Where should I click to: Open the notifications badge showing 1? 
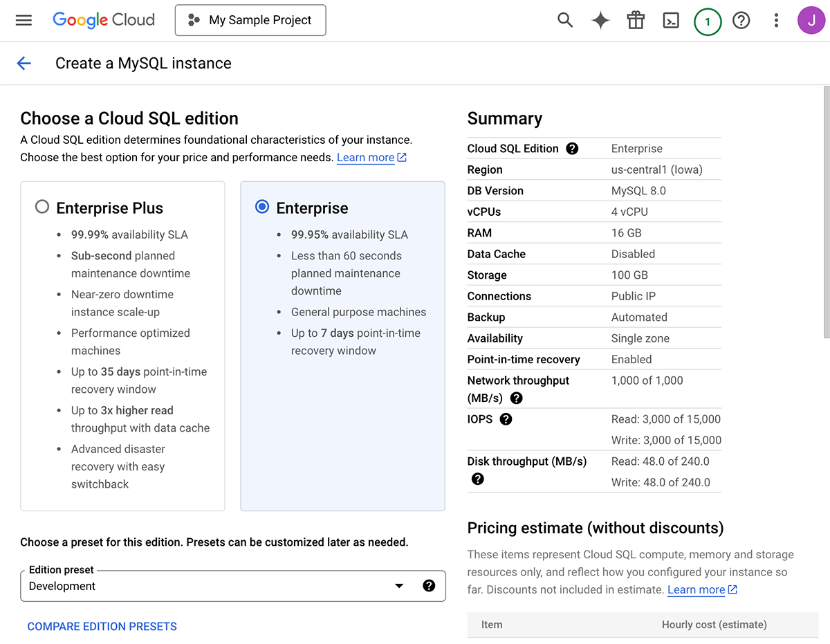click(708, 21)
